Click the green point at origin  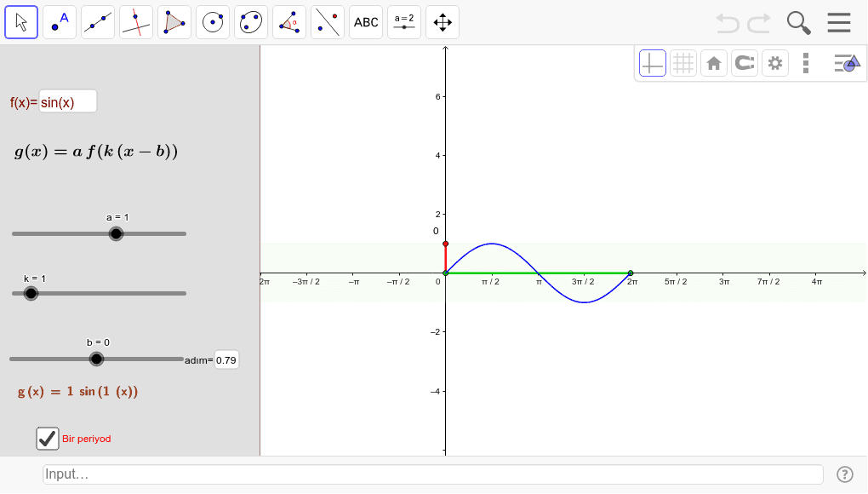446,273
